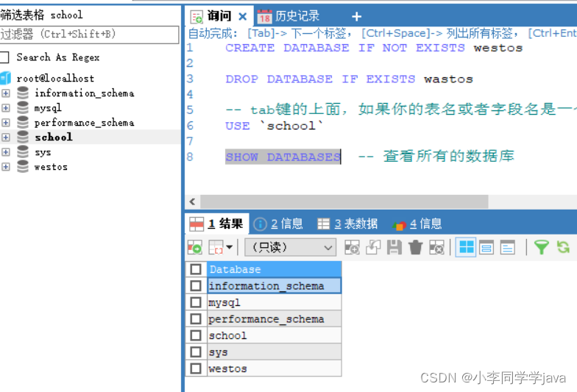The height and width of the screenshot is (392, 577).
Task: Select the westos entry in database tree
Action: 51,166
